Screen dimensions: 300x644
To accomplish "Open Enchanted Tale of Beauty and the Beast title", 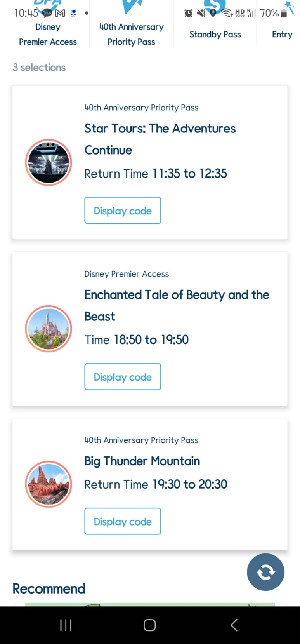I will click(177, 305).
